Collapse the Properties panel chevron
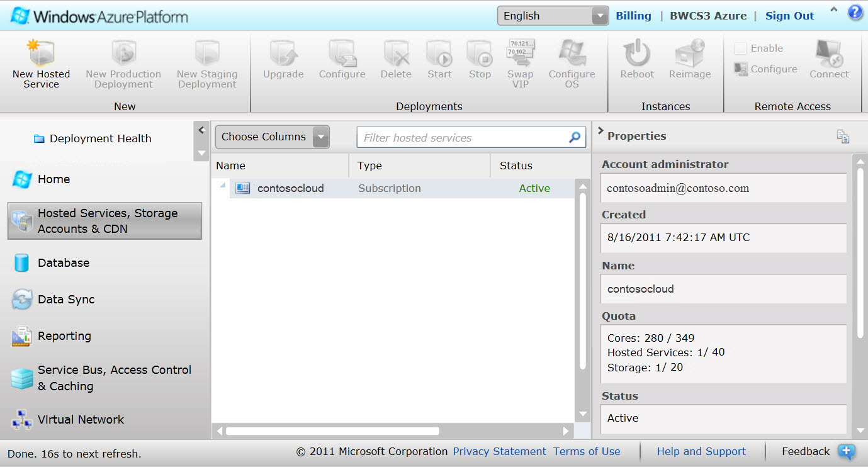The width and height of the screenshot is (868, 467). [x=600, y=132]
